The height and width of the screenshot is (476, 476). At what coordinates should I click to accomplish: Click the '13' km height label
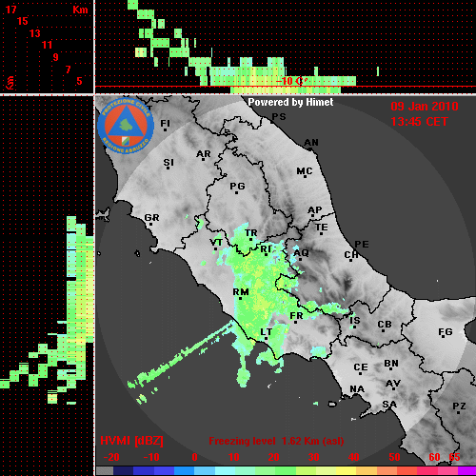click(x=35, y=33)
